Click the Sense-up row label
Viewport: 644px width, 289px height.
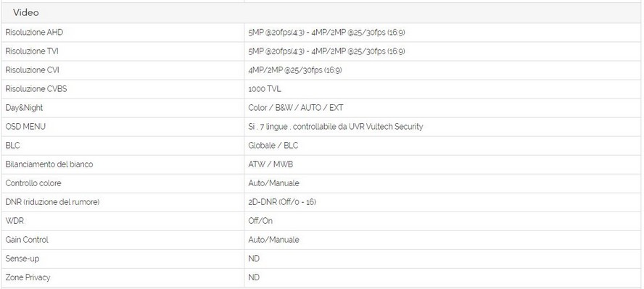pyautogui.click(x=22, y=259)
